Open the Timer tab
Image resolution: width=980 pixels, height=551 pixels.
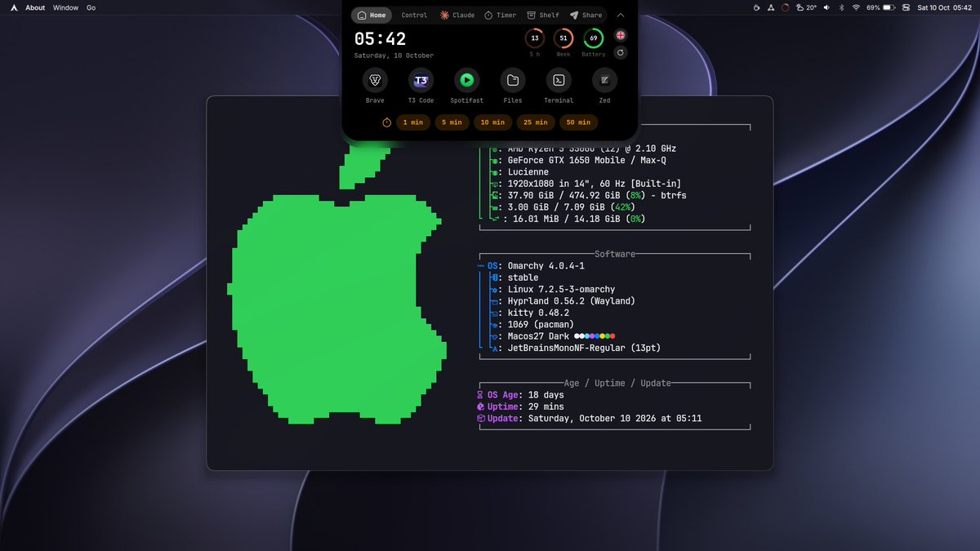pos(500,15)
